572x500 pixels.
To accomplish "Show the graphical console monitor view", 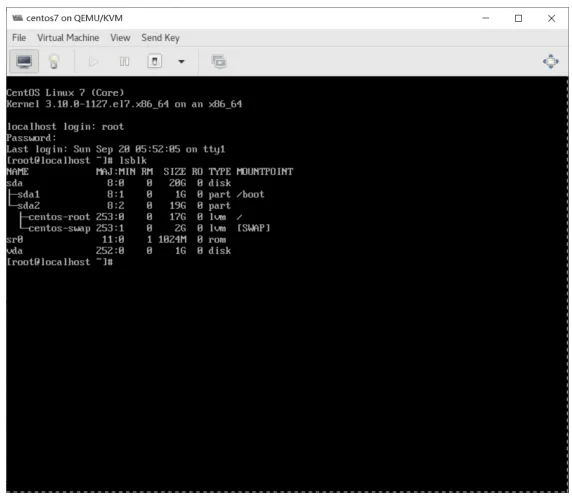I will click(24, 61).
